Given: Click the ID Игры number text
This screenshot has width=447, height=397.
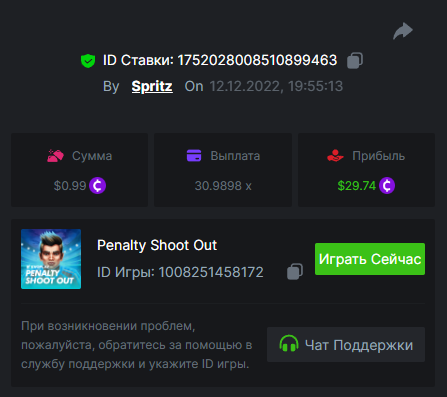Looking at the screenshot, I should point(211,272).
